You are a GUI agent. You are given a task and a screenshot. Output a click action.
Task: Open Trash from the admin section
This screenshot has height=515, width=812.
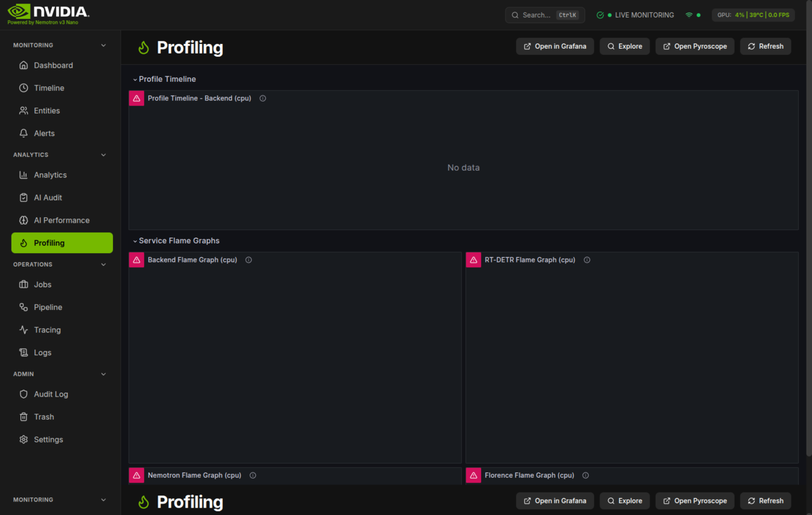(x=42, y=416)
